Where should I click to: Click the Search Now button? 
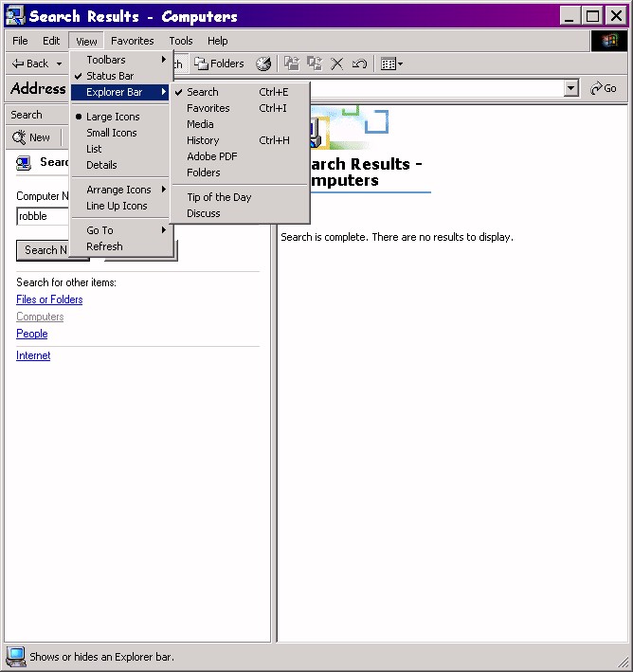pos(43,250)
